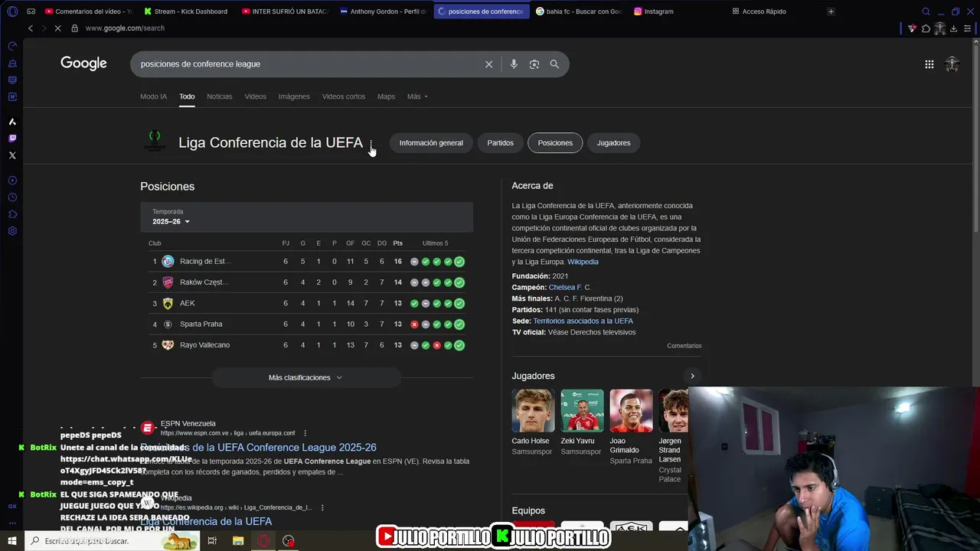
Task: Open the Temporada 2025–26 season dropdown
Action: [x=171, y=222]
